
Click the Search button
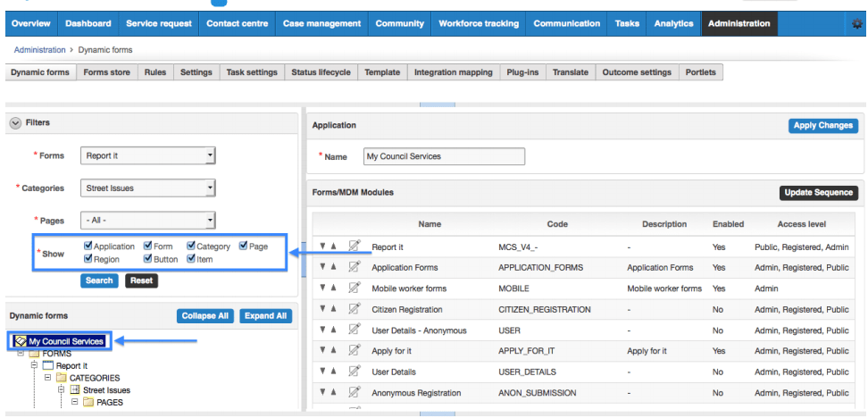click(x=100, y=280)
